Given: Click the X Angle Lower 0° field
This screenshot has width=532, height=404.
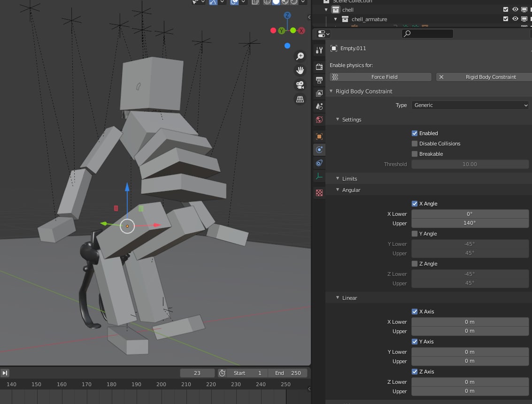Looking at the screenshot, I should [470, 214].
